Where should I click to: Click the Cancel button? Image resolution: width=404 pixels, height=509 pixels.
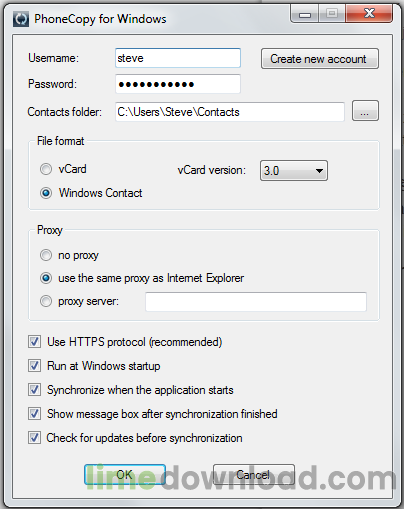tap(254, 474)
